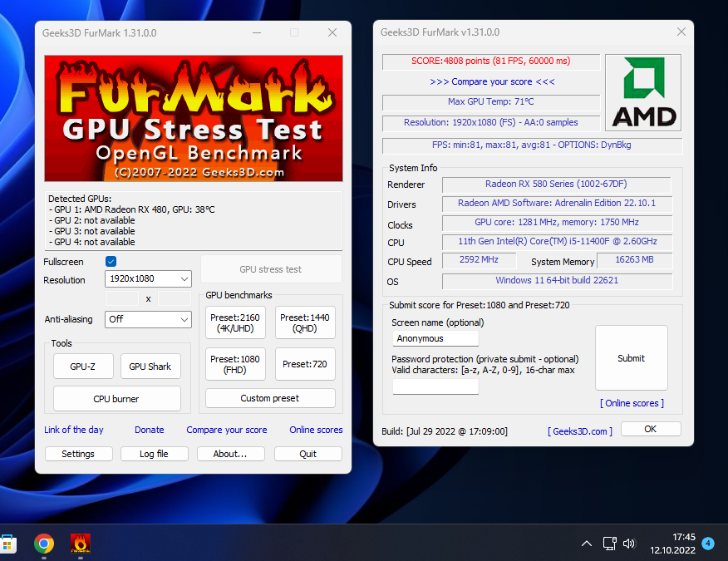The image size is (728, 561).
Task: Show hidden system tray icons
Action: [x=587, y=544]
